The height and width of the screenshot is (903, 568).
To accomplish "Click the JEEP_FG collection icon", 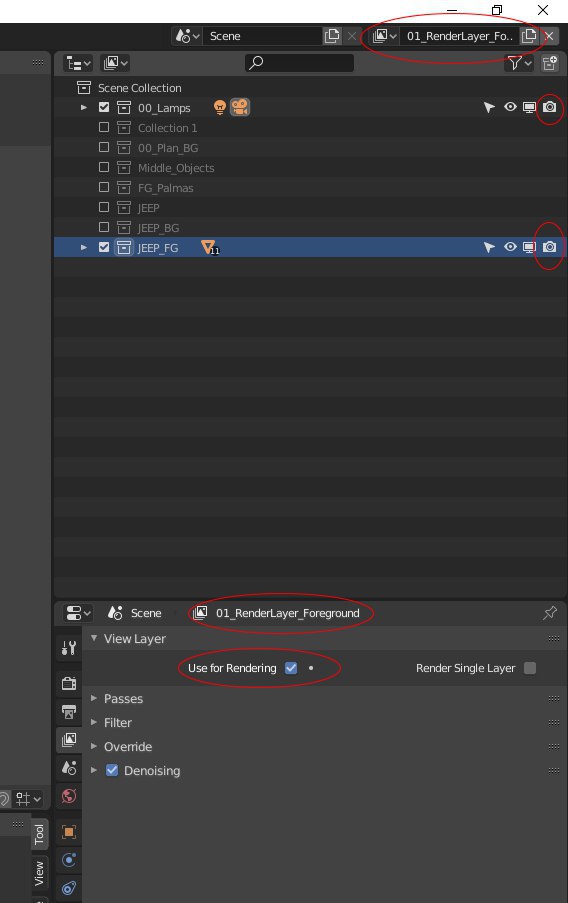I will 124,248.
